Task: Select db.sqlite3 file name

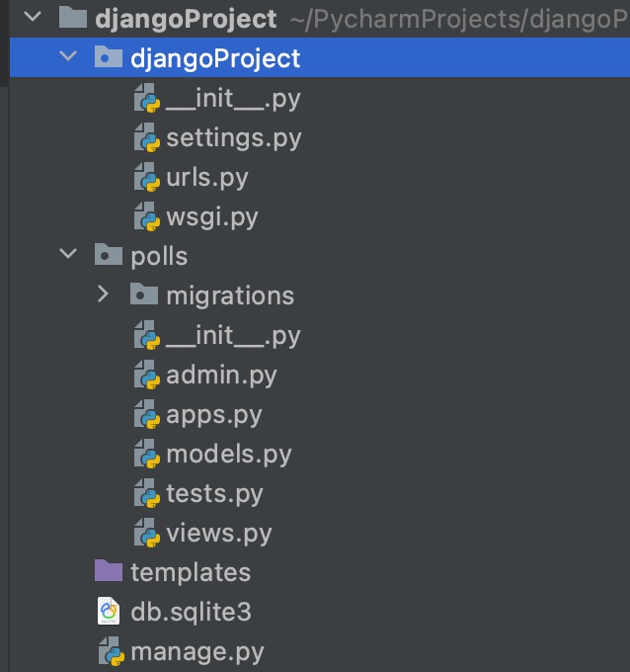Action: [x=191, y=612]
